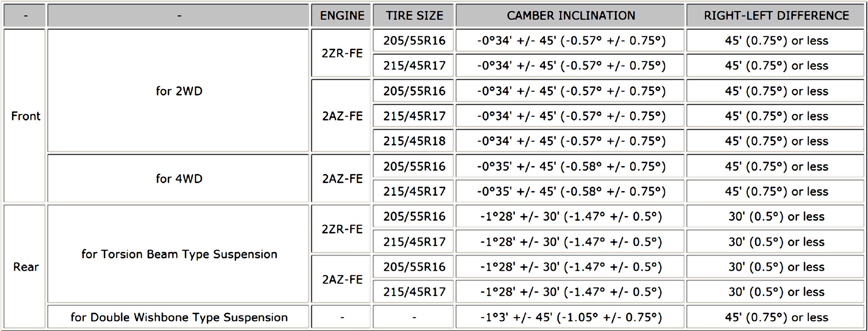
Task: Select the 2AZ-FE engine cell for Torsion Beam
Action: pyautogui.click(x=342, y=279)
